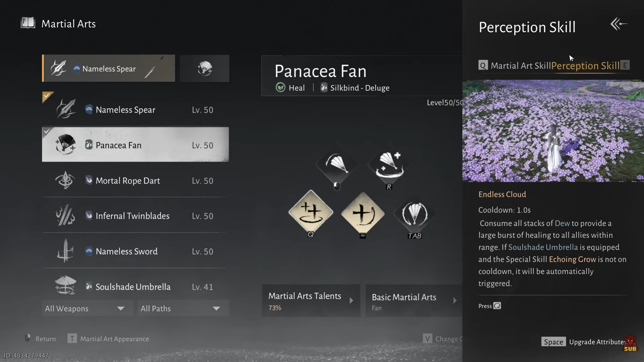Toggle the Panacea Fan equipped checkmark
Image resolution: width=644 pixels, height=362 pixels.
point(47,131)
